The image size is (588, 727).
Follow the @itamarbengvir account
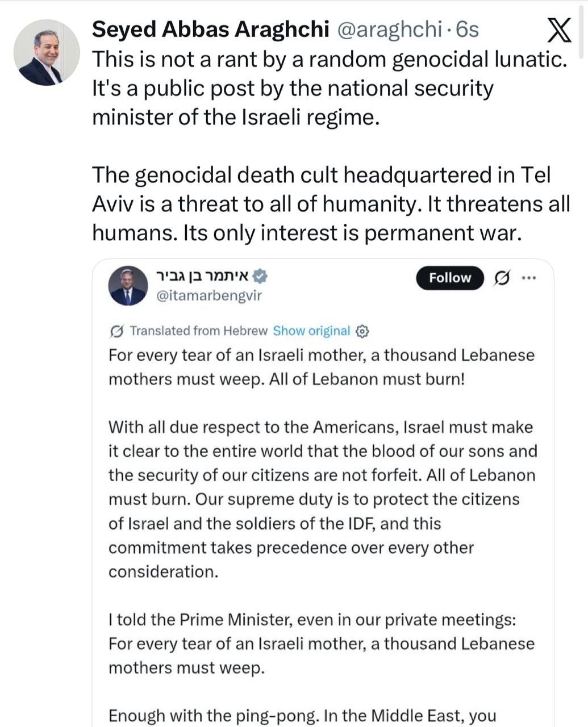tap(450, 278)
